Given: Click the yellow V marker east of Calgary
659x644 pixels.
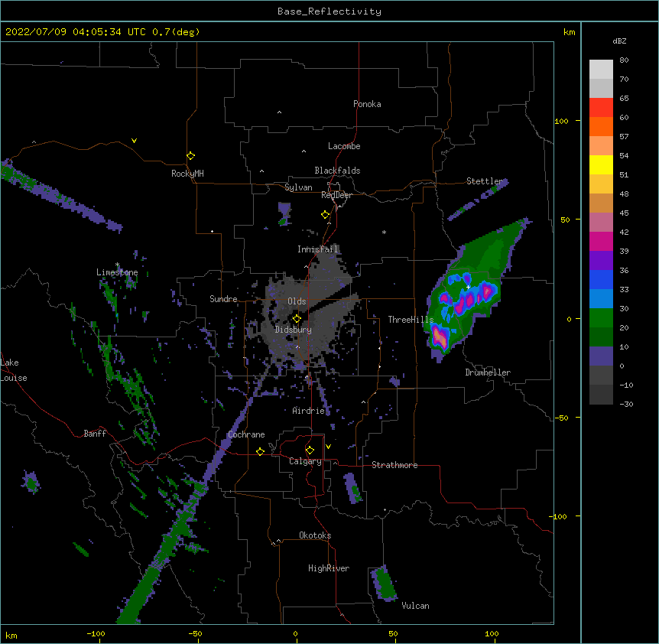Looking at the screenshot, I should click(328, 447).
